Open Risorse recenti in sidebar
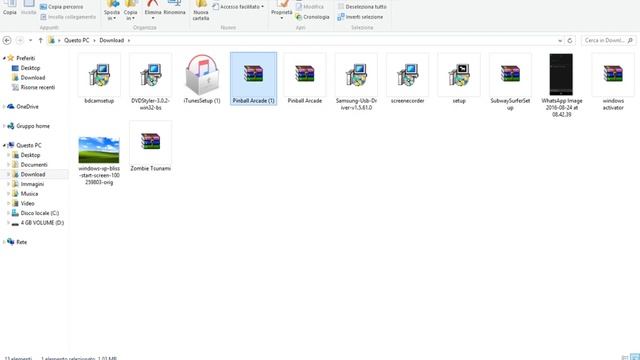Screen dimensions: 640x360 38,87
